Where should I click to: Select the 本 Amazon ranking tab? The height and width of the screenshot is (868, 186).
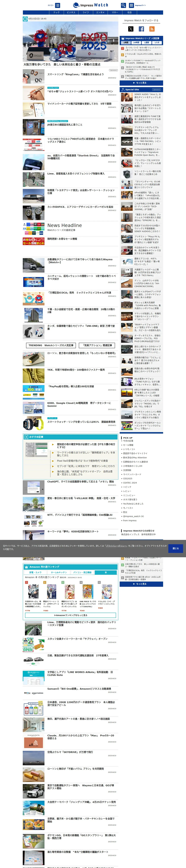[106, 572]
